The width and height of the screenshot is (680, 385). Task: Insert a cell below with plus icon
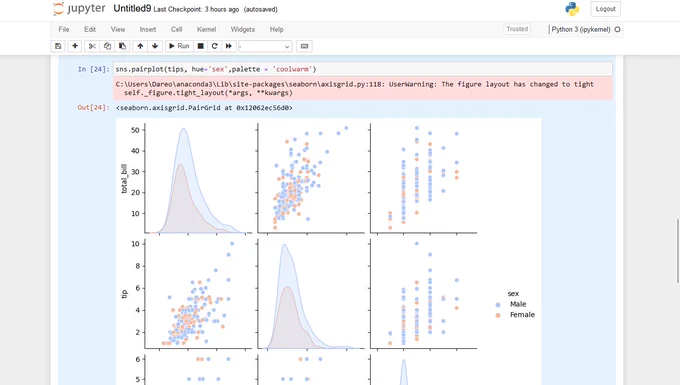tap(75, 46)
